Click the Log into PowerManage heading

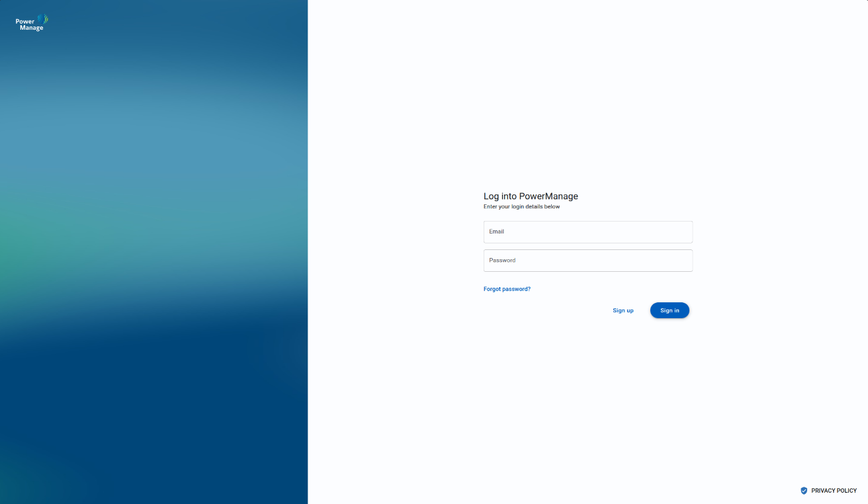tap(531, 196)
